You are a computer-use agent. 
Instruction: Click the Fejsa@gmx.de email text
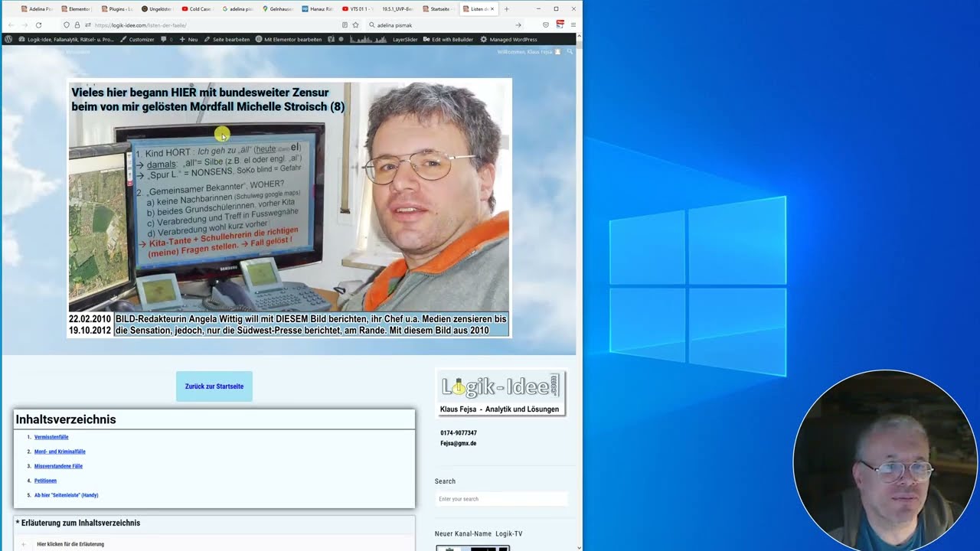tap(458, 443)
